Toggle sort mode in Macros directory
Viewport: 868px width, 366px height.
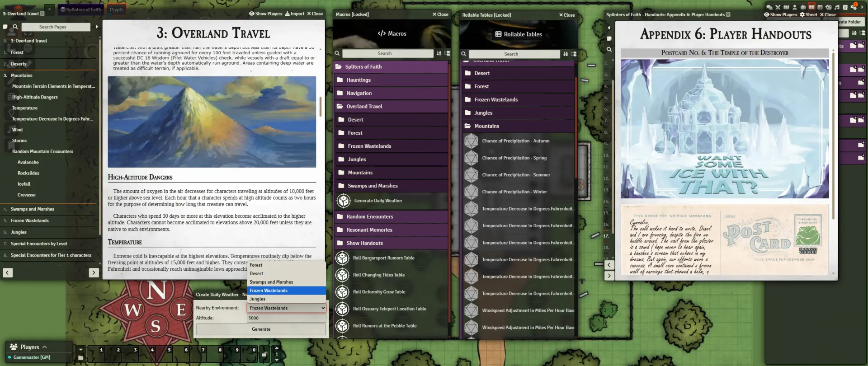point(439,53)
